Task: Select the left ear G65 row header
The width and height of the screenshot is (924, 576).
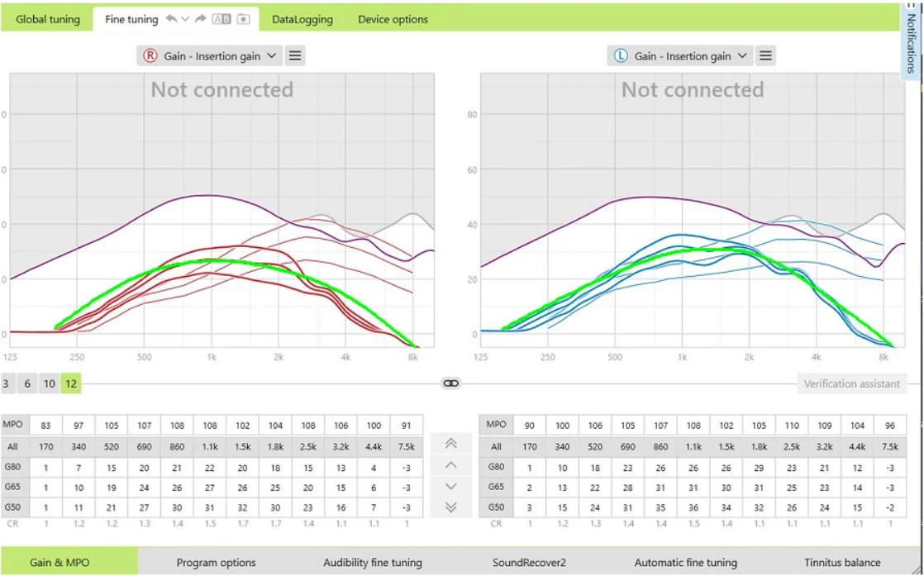Action: click(x=496, y=488)
